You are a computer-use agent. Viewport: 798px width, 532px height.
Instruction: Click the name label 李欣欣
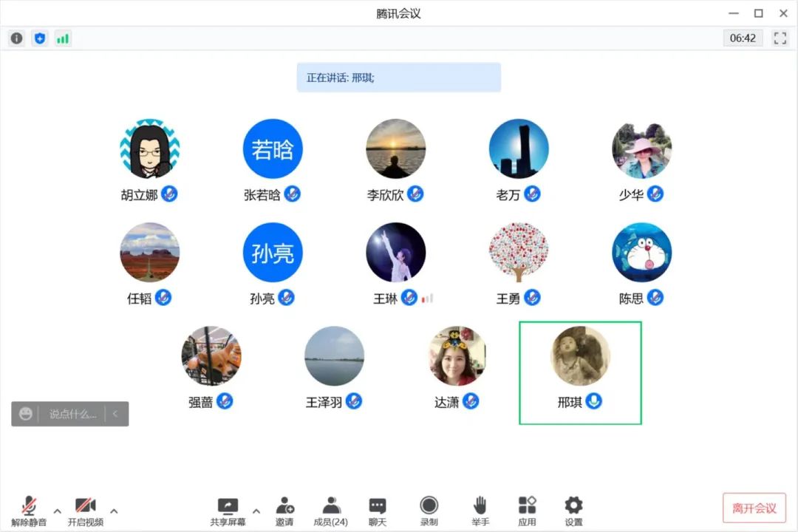point(385,195)
